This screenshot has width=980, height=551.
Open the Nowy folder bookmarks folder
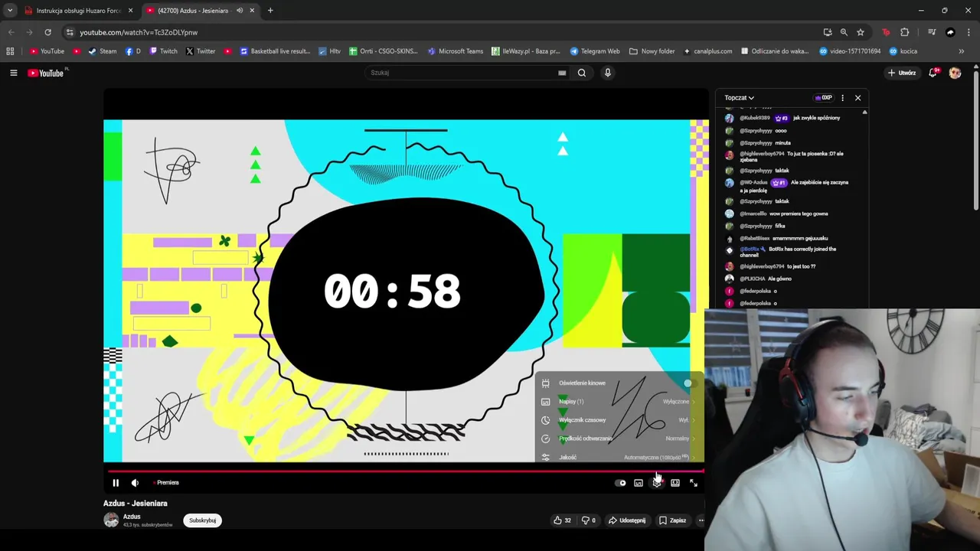pyautogui.click(x=652, y=51)
